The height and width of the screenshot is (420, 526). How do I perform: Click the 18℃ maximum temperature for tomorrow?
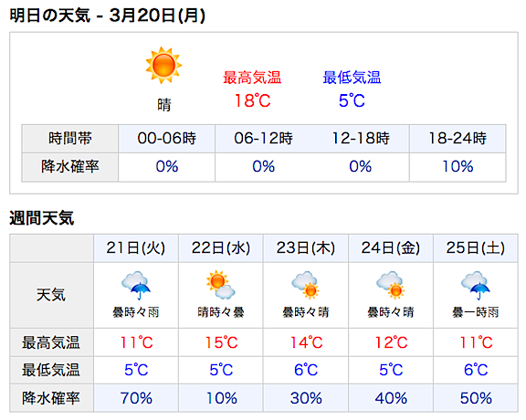click(252, 100)
